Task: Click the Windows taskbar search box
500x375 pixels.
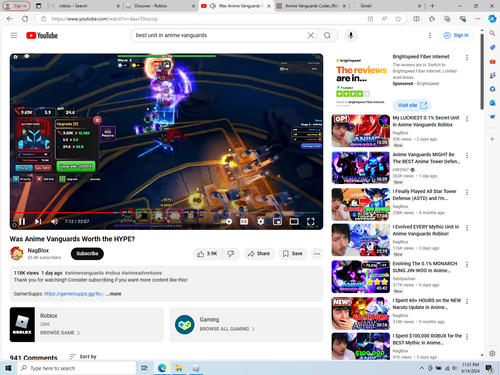Action: point(76,368)
